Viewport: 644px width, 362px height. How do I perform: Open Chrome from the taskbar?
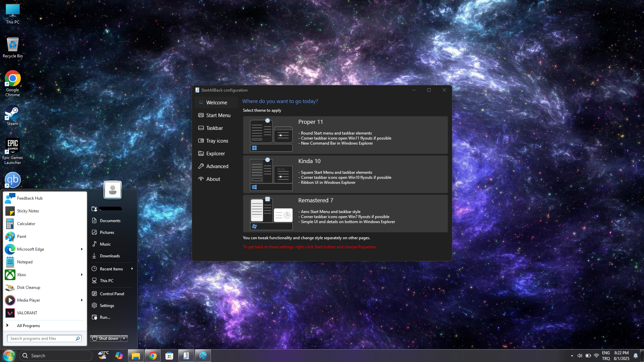153,356
